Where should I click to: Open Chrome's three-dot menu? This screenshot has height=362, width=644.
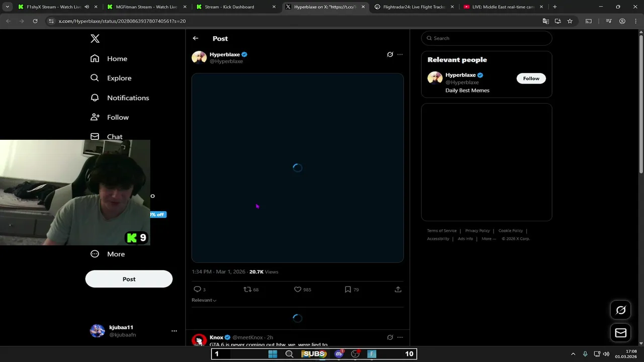click(635, 21)
